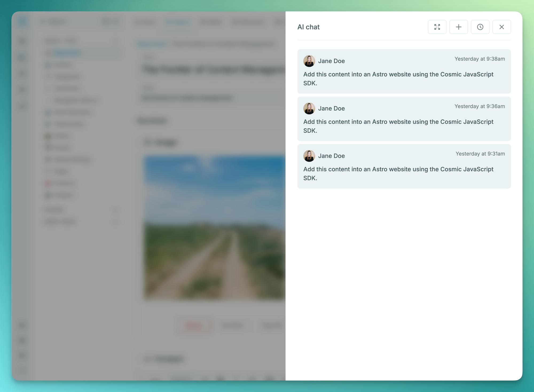Click the Jane Doe name on 9:36am message

(331, 109)
